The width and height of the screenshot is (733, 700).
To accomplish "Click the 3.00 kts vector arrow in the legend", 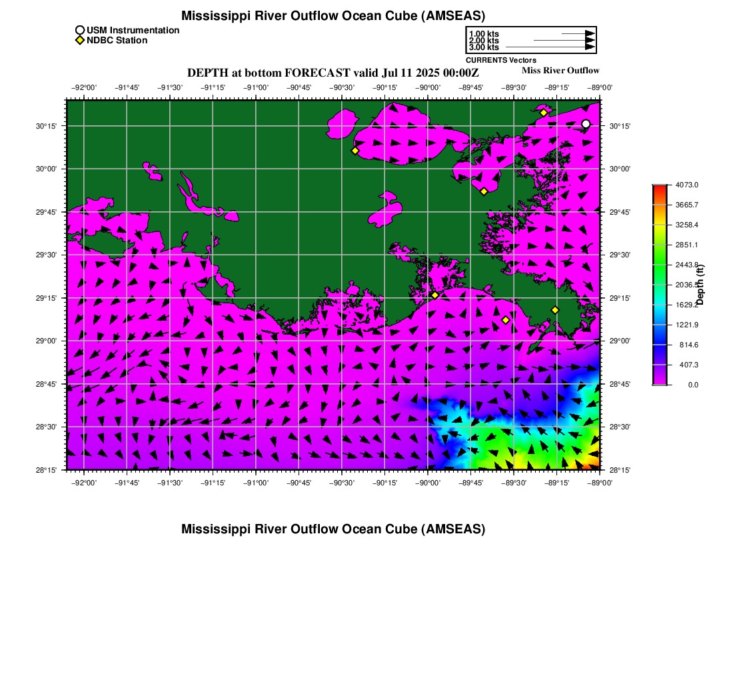I will click(x=550, y=47).
